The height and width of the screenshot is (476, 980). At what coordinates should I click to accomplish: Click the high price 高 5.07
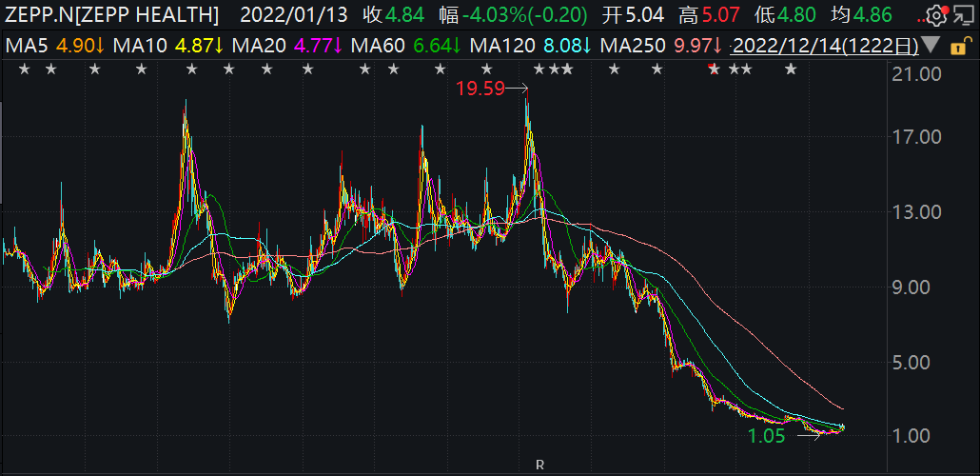coord(710,15)
